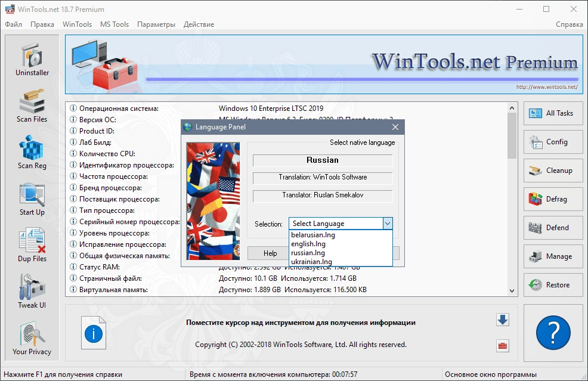Choose russian.lng from the language list
Viewport: 588px width, 381px height.
coord(341,253)
